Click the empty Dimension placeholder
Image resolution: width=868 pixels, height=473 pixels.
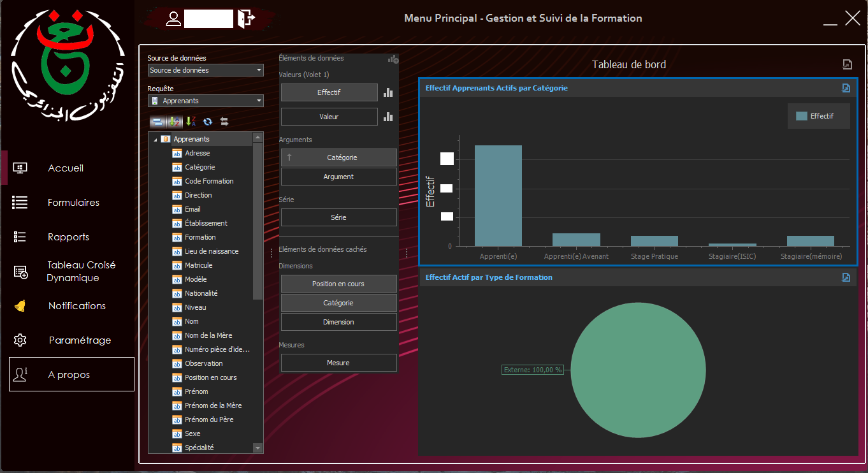coord(339,322)
